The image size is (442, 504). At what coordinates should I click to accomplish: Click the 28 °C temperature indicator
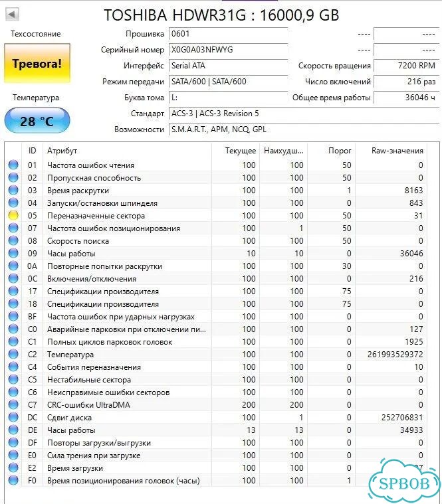[x=37, y=121]
